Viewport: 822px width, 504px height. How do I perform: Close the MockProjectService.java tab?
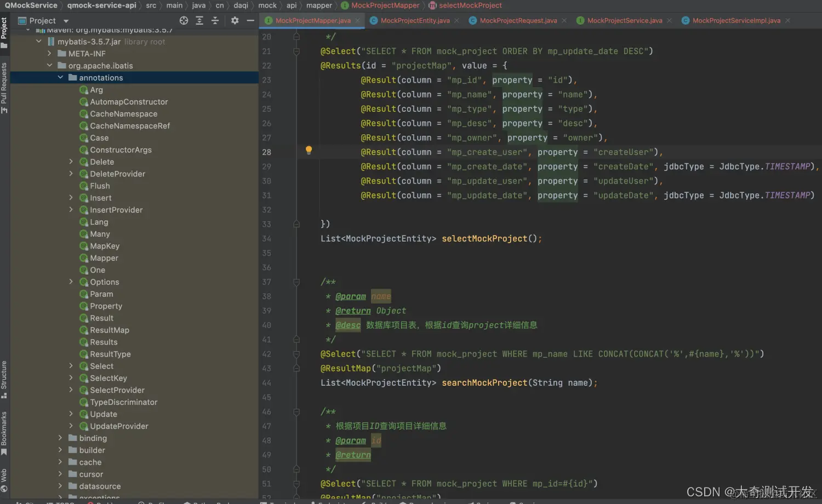click(669, 21)
